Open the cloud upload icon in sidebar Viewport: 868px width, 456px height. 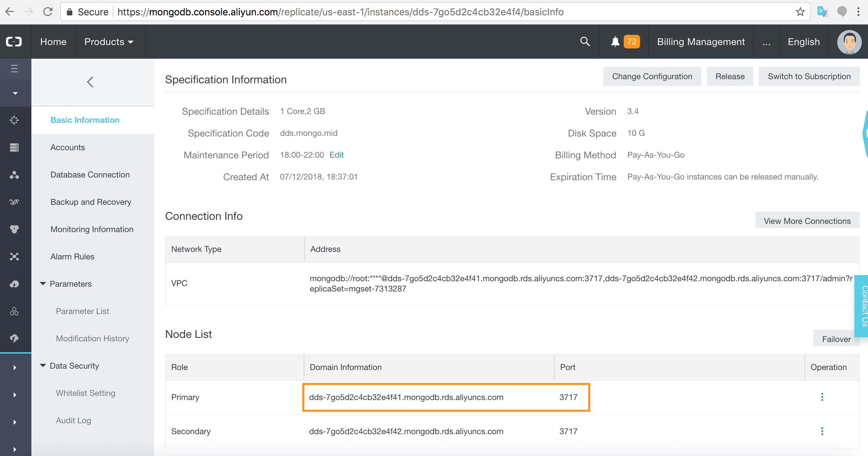[14, 338]
